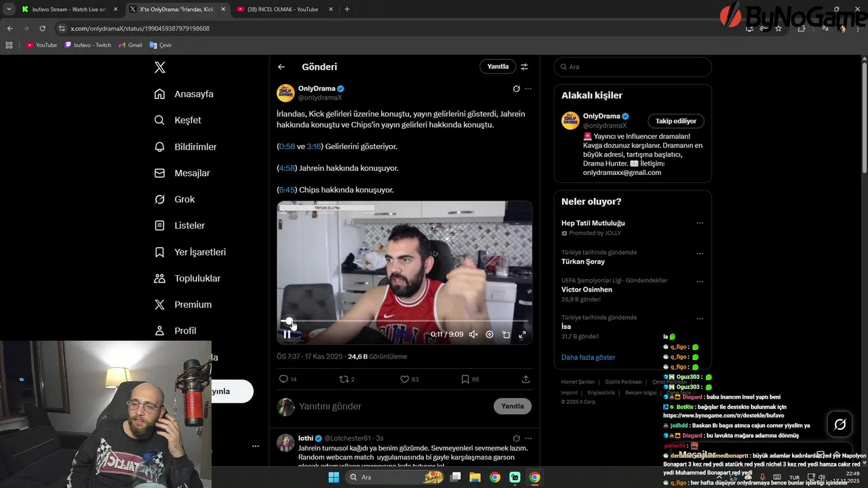Open the floating Grok button
Screen dimensions: 868x488
click(x=840, y=424)
